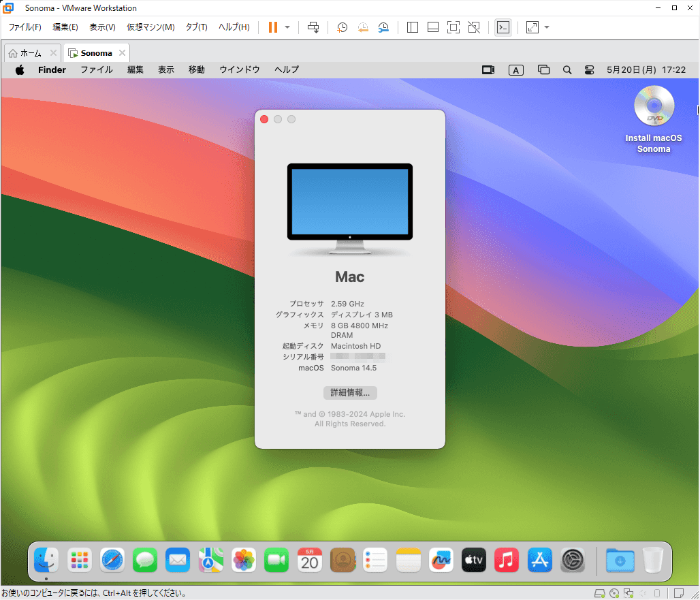Switch to Unity mode
The image size is (700, 600).
tap(474, 27)
